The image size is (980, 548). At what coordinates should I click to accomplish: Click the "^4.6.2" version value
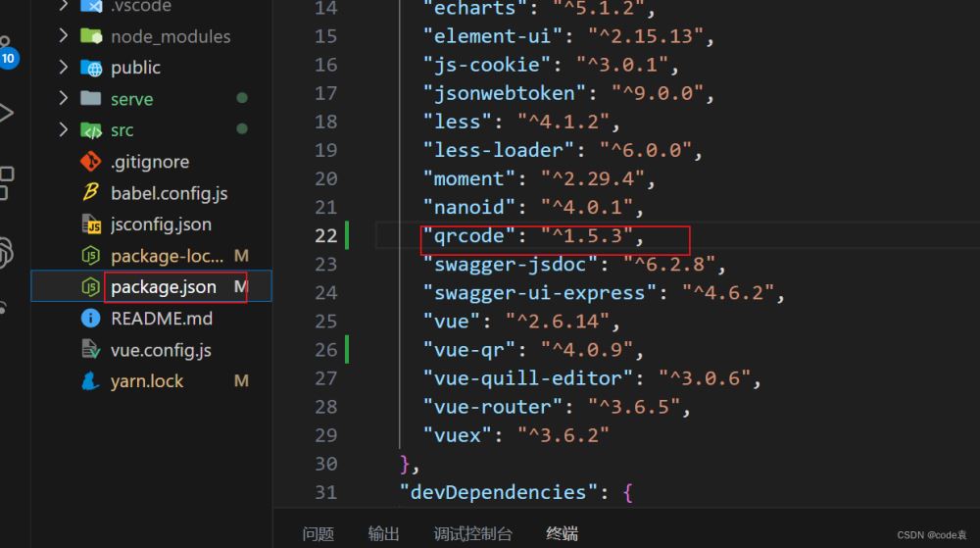pyautogui.click(x=728, y=292)
